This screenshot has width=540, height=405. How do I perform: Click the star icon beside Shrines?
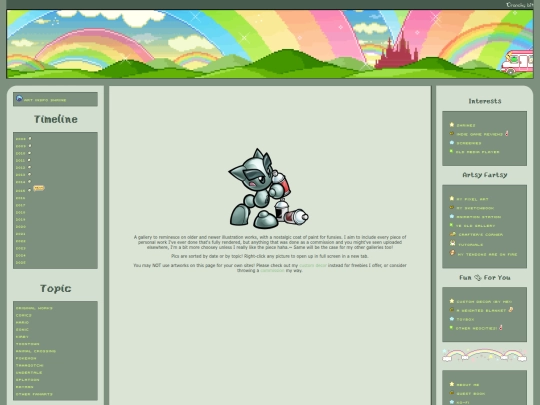tap(452, 125)
